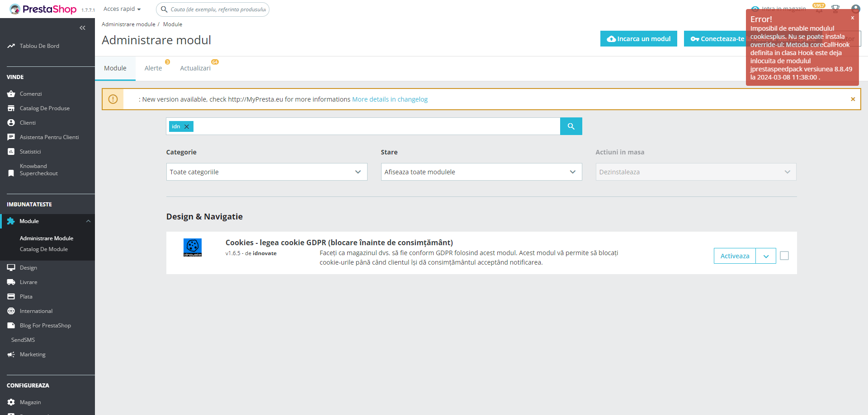Open More details in changelog link

390,99
